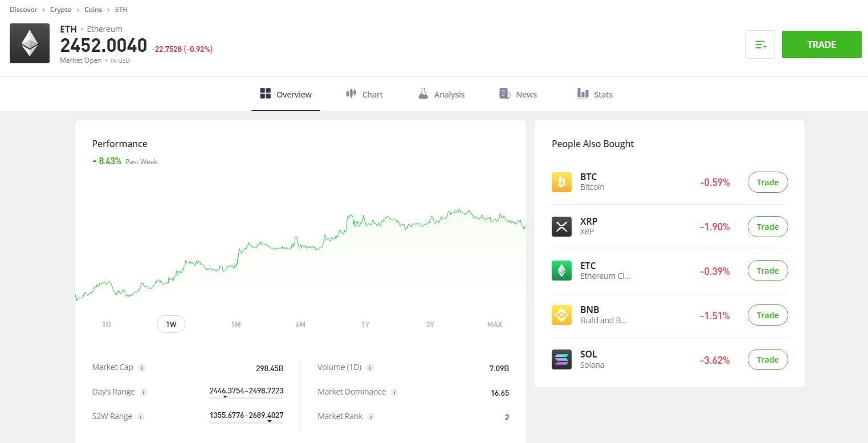Click the Bitcoin logo icon
Screen dimensions: 868x443
[561, 182]
